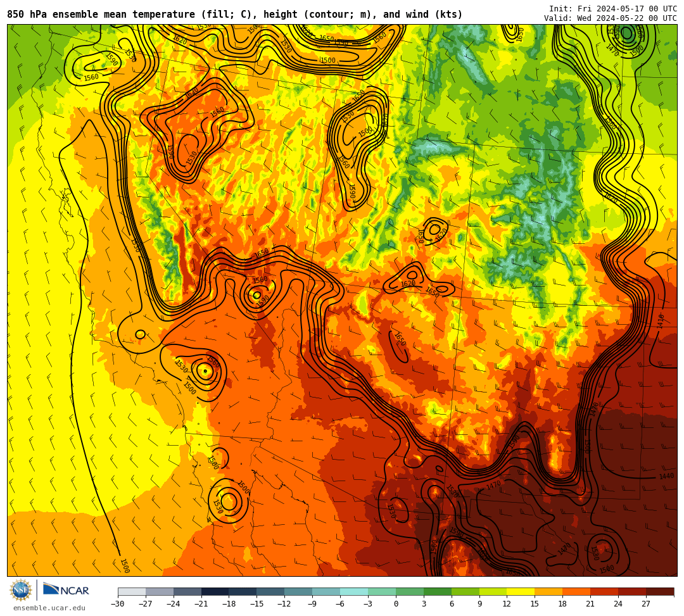Click the 1440 height contour label

pyautogui.click(x=666, y=477)
